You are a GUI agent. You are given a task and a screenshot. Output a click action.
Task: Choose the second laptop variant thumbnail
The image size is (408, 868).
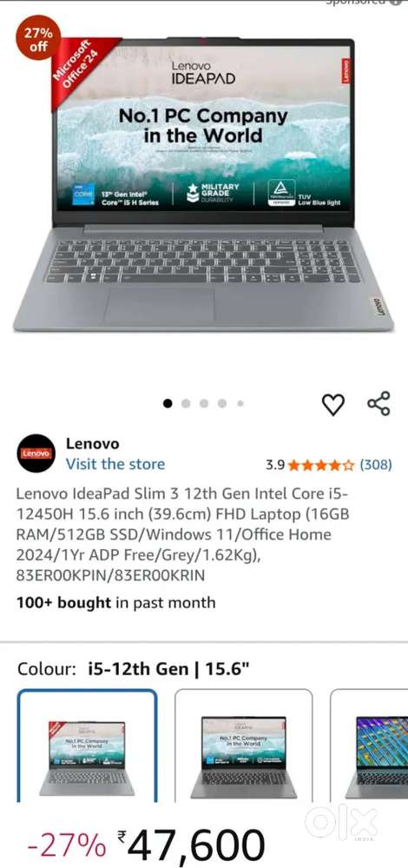click(244, 745)
